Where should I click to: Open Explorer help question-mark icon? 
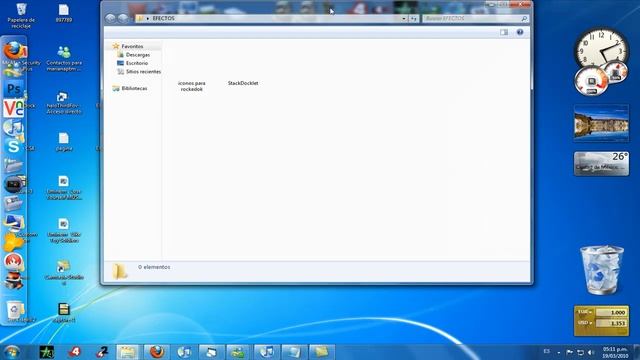click(x=520, y=32)
